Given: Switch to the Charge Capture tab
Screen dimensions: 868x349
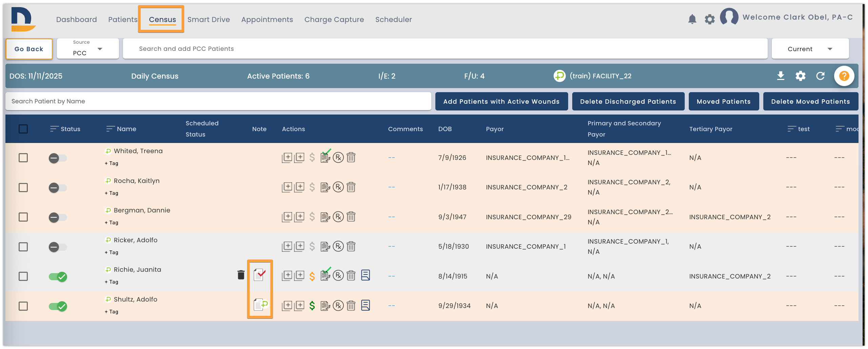Looking at the screenshot, I should pos(334,19).
